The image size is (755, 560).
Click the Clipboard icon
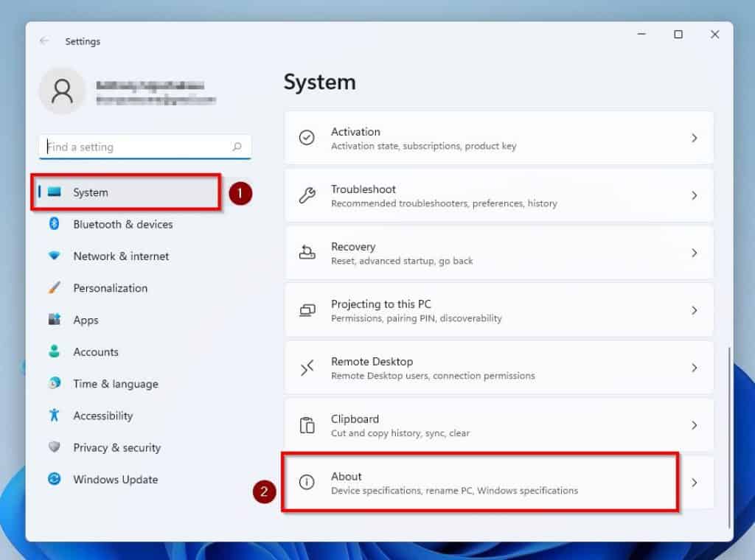click(307, 425)
